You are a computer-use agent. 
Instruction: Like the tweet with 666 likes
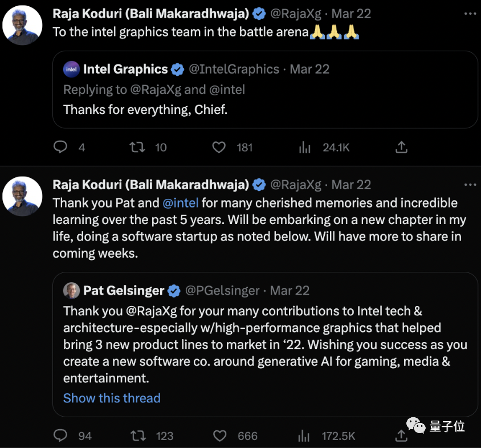219,436
